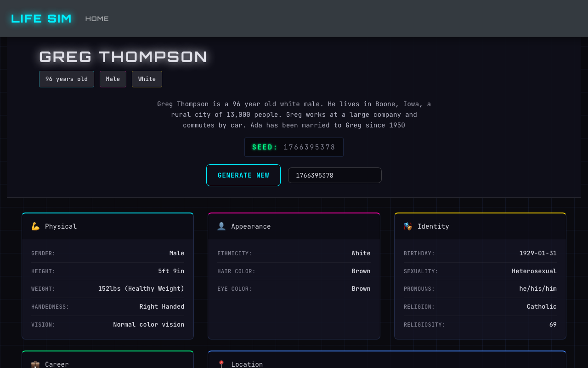Click the LIFE SIM logo
Viewport: 588px width, 368px height.
(x=41, y=19)
